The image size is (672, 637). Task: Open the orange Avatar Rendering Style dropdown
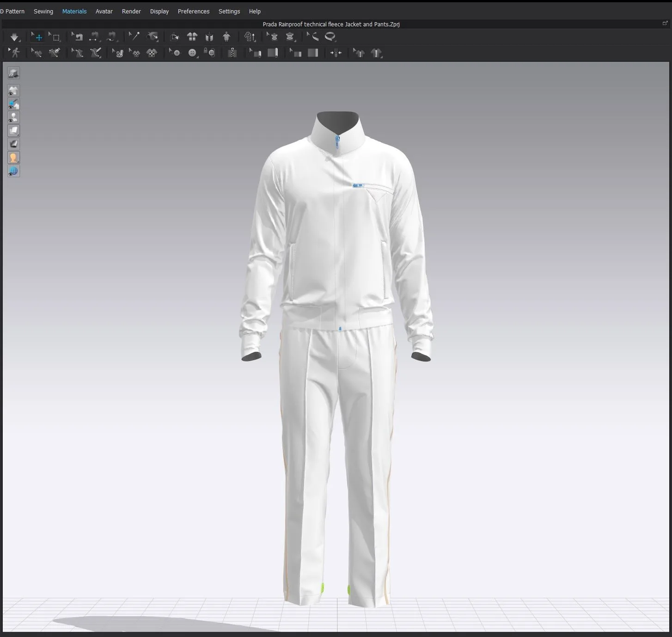coord(13,158)
